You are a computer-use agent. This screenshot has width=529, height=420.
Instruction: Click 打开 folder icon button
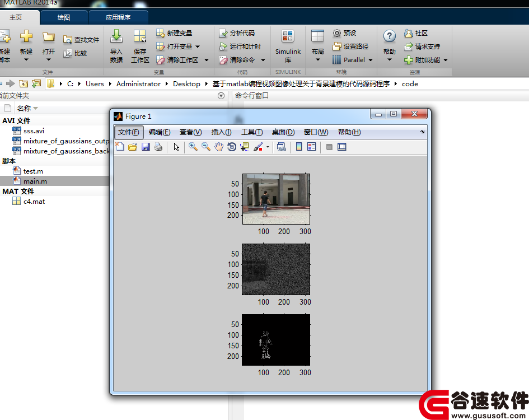(x=49, y=36)
